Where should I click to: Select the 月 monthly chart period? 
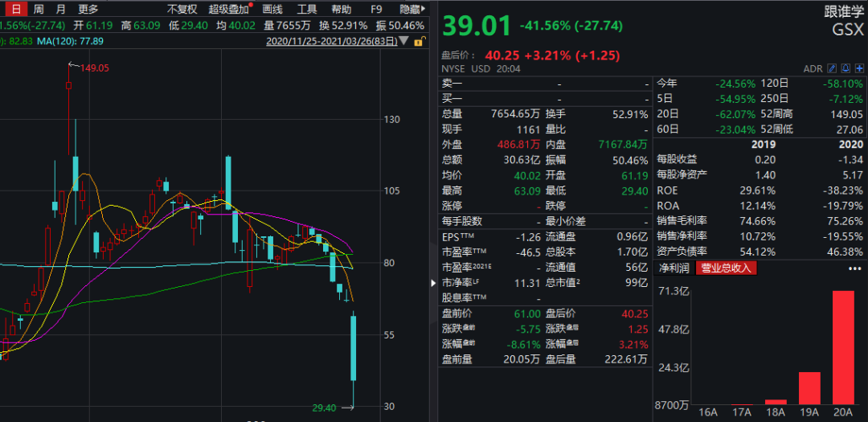coord(61,10)
